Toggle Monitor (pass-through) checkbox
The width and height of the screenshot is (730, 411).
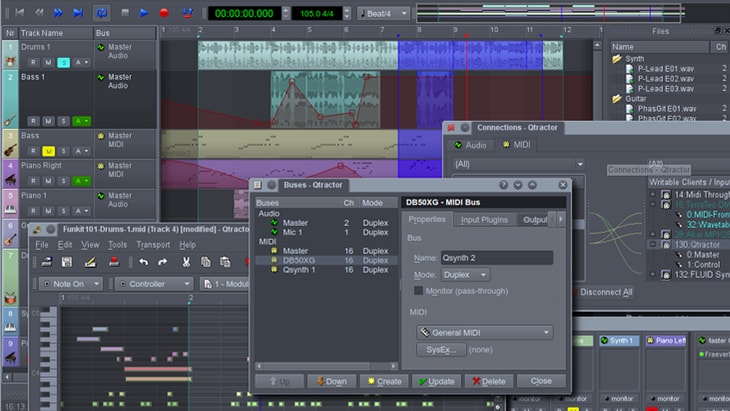point(418,291)
